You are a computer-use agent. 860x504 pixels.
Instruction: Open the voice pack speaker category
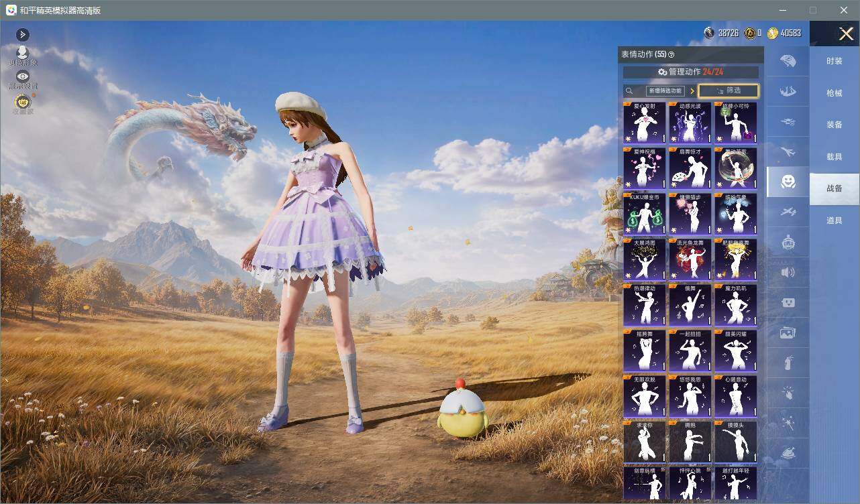tap(788, 272)
